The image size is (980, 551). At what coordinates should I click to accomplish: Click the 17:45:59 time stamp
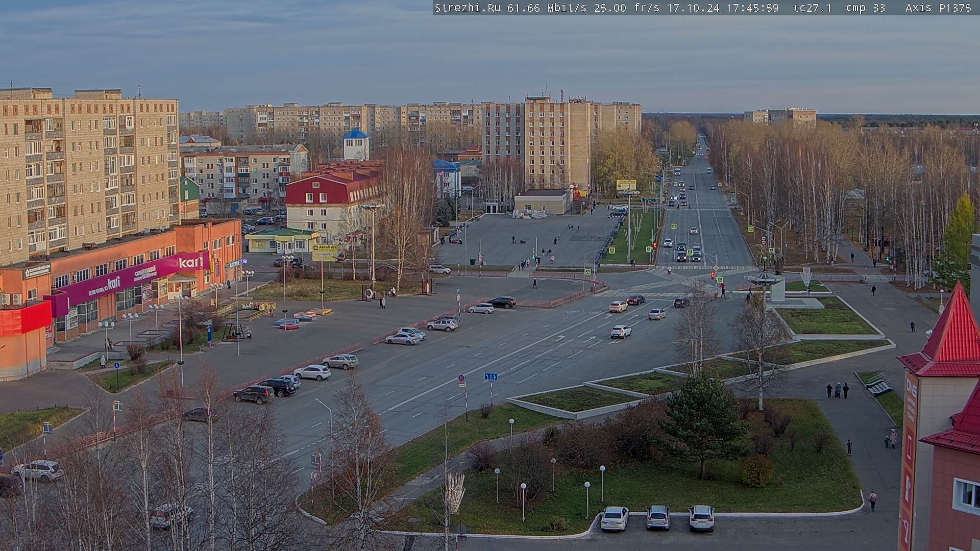tap(753, 8)
